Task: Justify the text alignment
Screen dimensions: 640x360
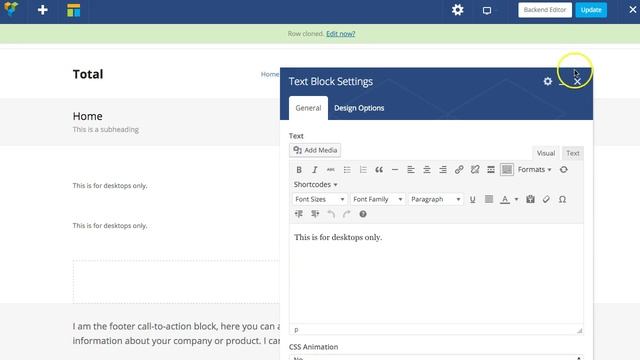Action: tap(489, 199)
